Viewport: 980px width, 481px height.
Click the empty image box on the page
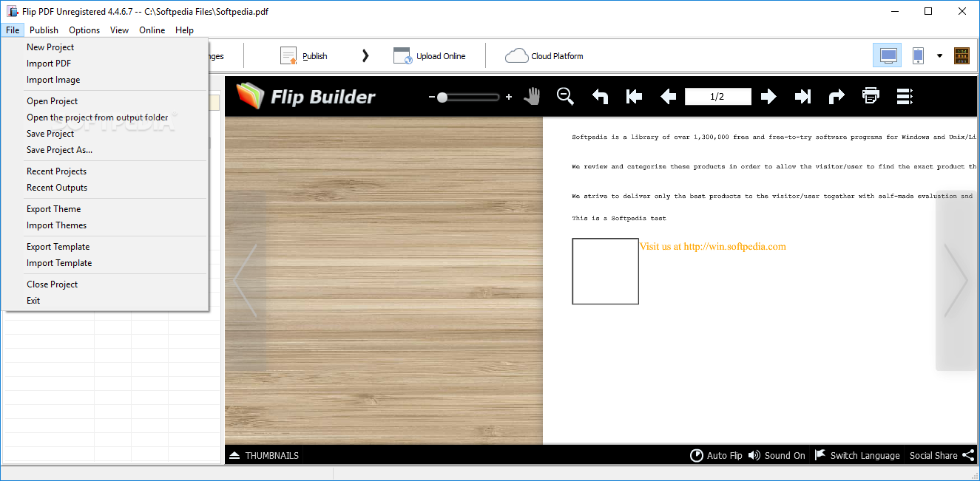click(x=605, y=271)
